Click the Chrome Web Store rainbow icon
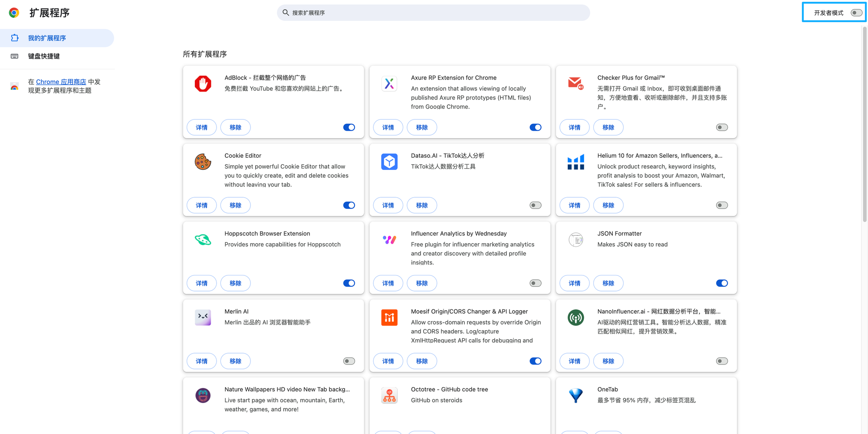This screenshot has width=868, height=434. [14, 86]
